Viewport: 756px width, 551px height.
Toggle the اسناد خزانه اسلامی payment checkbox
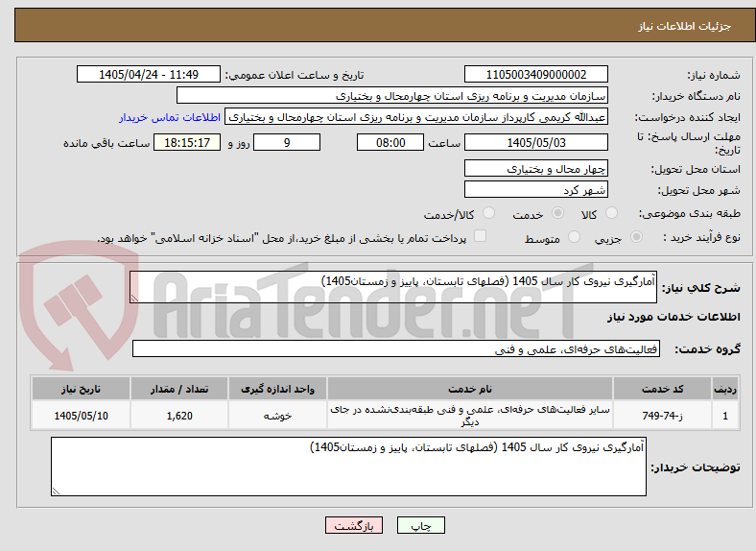[481, 236]
